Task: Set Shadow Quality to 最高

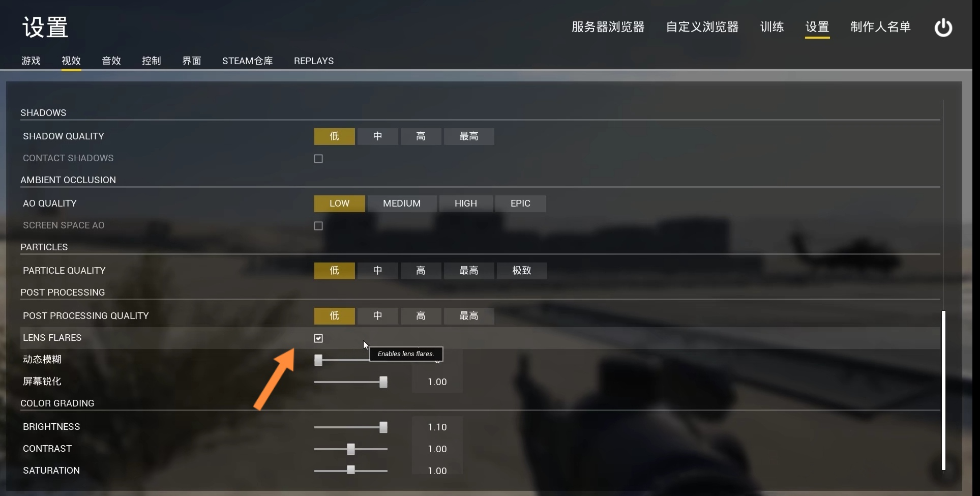Action: pyautogui.click(x=469, y=136)
